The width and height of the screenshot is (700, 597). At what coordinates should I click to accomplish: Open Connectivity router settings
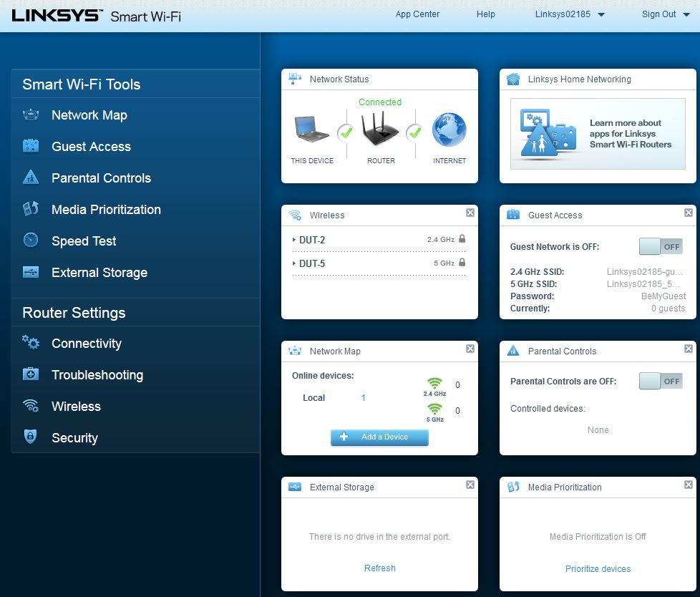[87, 344]
